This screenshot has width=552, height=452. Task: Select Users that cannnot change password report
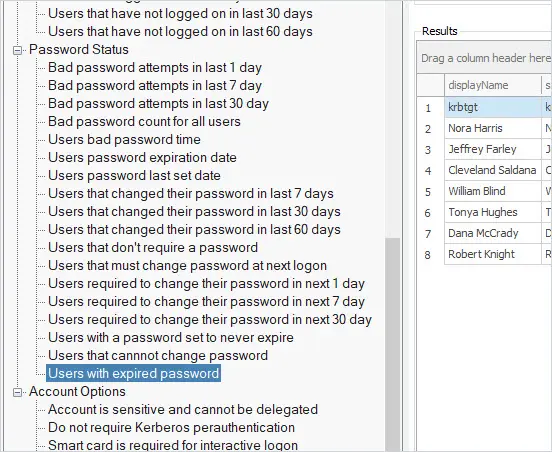click(x=158, y=356)
